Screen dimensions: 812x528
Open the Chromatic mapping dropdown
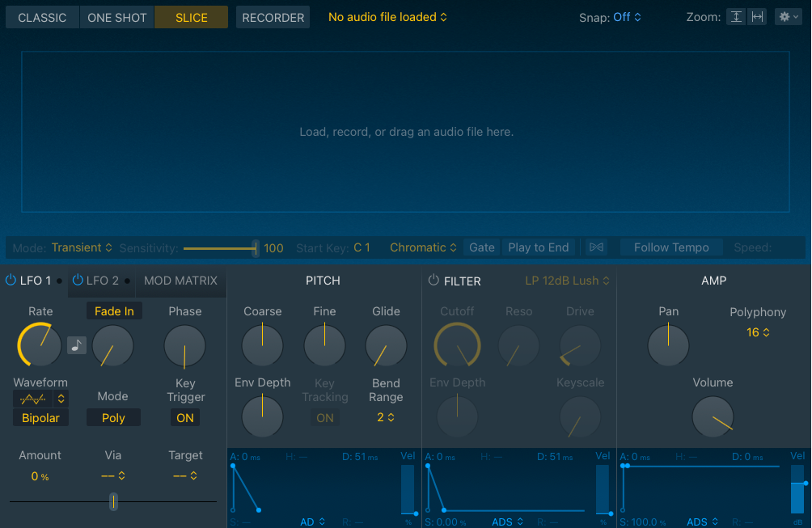tap(423, 247)
